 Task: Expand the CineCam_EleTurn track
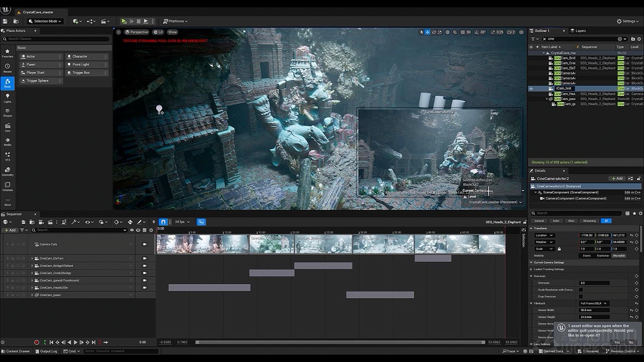32,258
